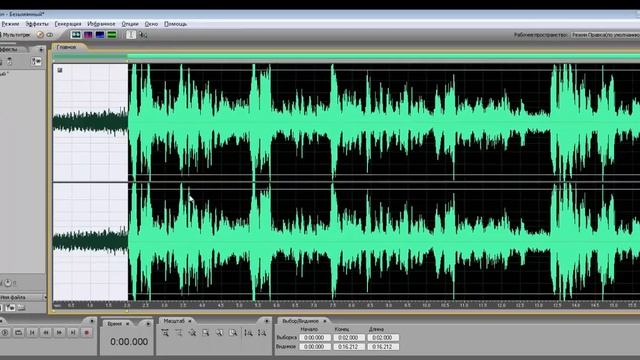
Task: Select the Время panel tab
Action: [x=114, y=323]
